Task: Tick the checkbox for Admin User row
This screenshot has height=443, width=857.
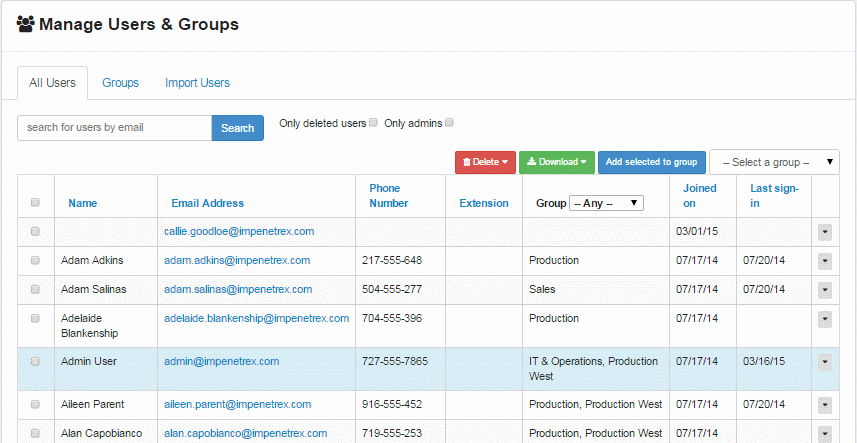Action: pyautogui.click(x=36, y=361)
